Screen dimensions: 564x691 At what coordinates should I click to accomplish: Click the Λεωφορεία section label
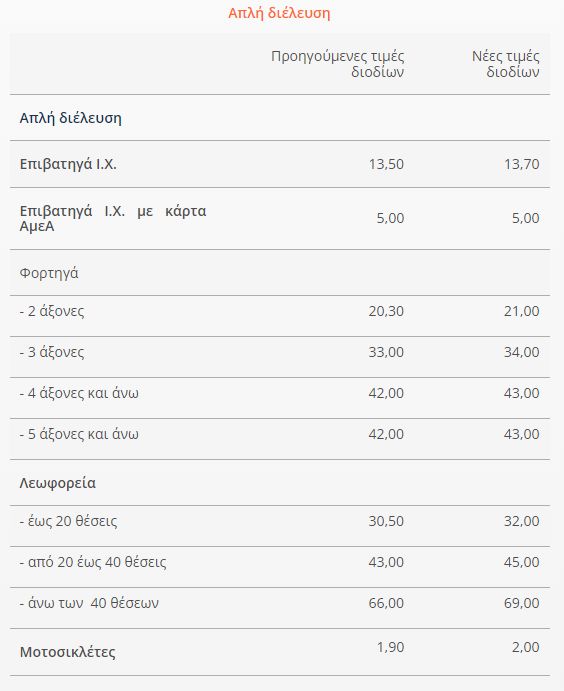click(58, 483)
